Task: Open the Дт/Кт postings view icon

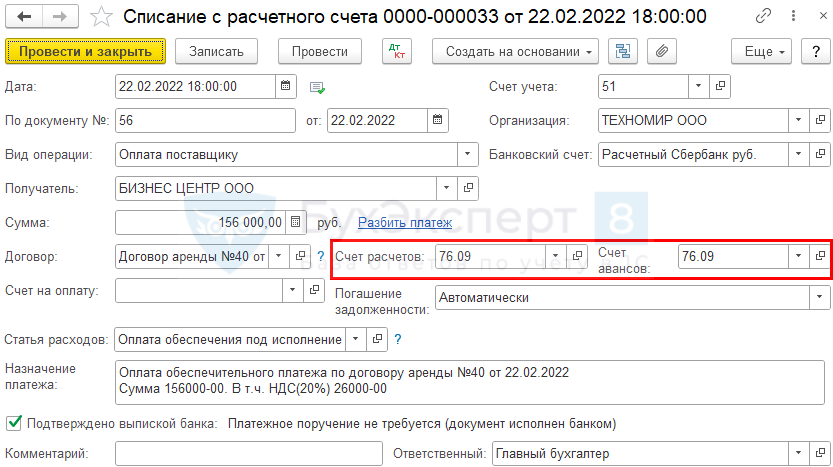Action: click(x=397, y=51)
